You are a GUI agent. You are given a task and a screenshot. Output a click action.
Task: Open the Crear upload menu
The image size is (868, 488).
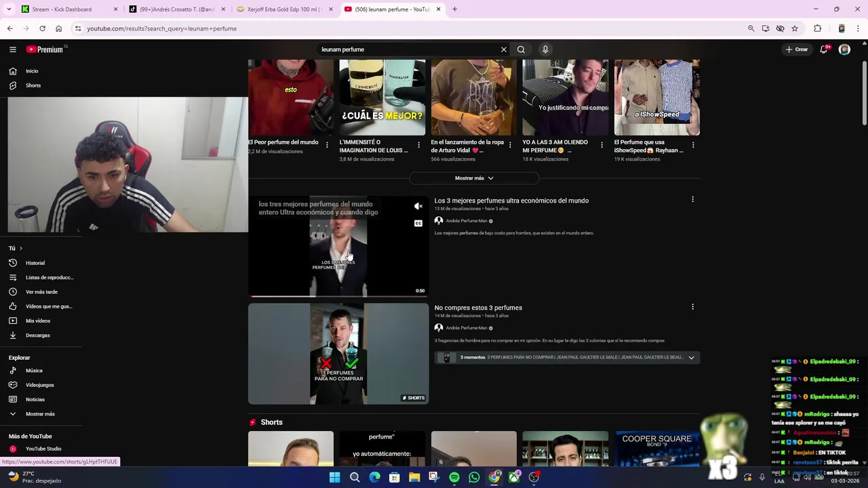(x=797, y=49)
